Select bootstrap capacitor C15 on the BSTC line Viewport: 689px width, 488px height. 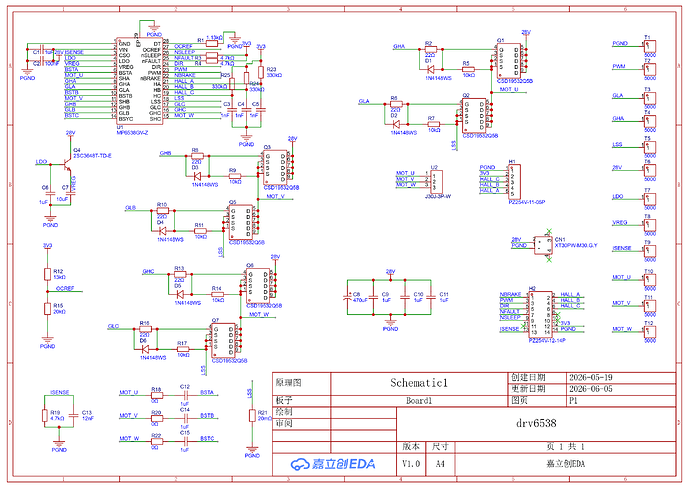(185, 441)
